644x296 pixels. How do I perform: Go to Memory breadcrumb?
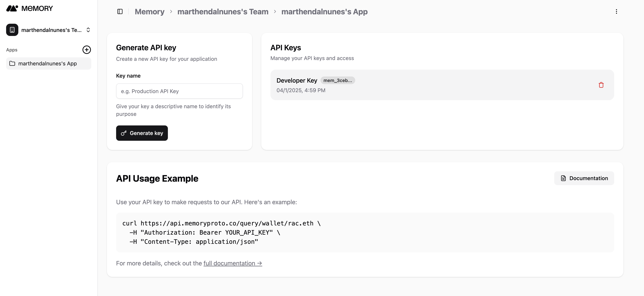tap(150, 11)
